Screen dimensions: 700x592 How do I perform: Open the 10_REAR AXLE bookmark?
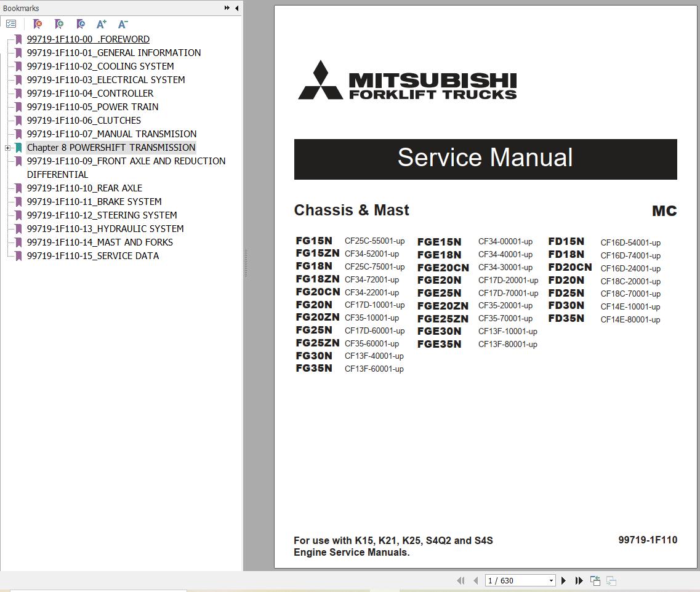(84, 188)
